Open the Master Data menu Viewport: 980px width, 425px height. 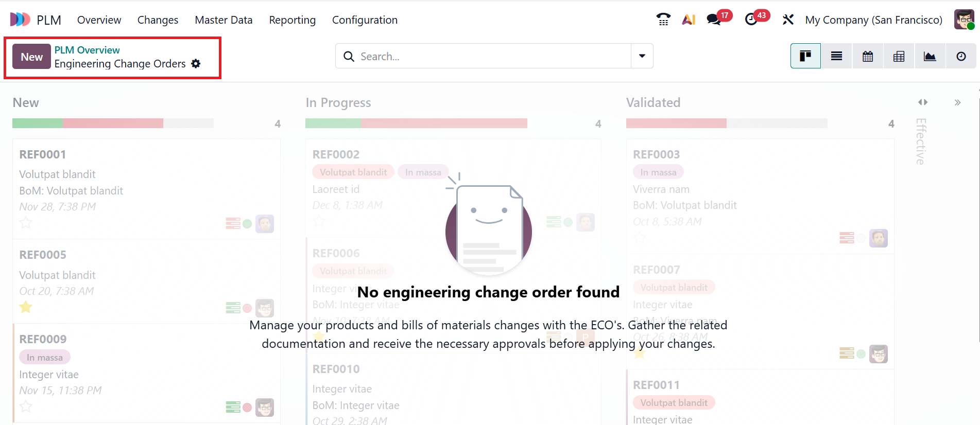[223, 20]
